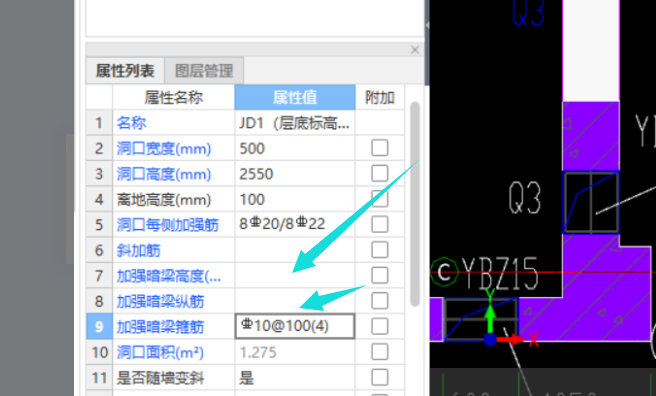Image resolution: width=656 pixels, height=396 pixels.
Task: Edit the 8⌀20/8⌀22 reinforcement value
Action: [295, 225]
